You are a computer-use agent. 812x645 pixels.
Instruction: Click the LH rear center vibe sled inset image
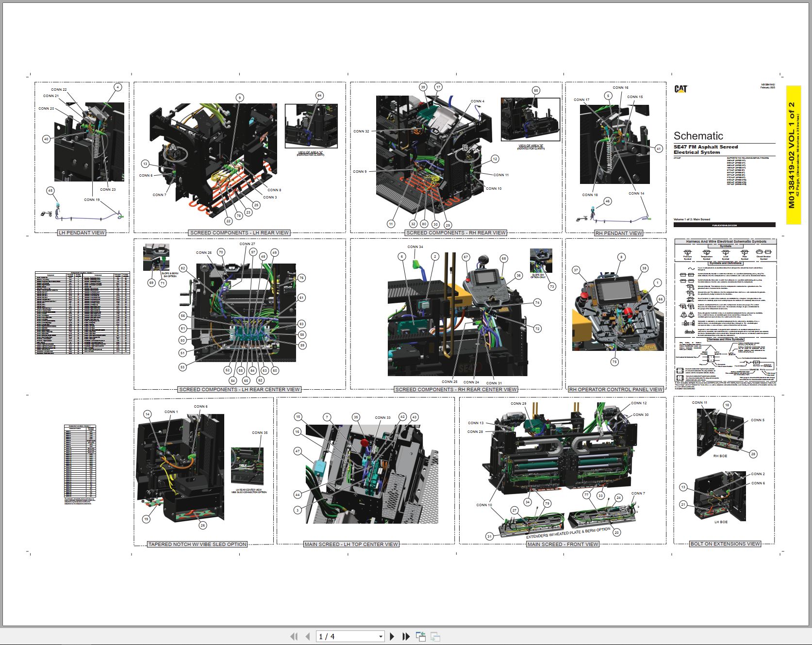click(x=248, y=466)
